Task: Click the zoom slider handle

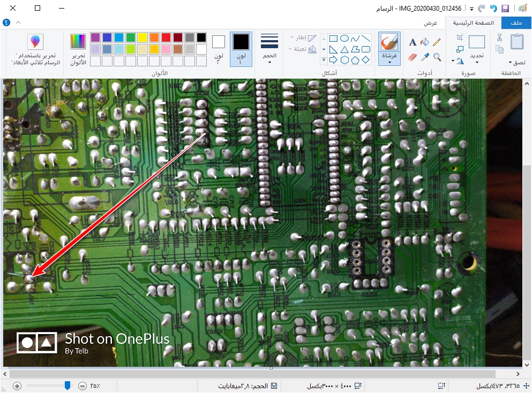Action: pyautogui.click(x=68, y=386)
